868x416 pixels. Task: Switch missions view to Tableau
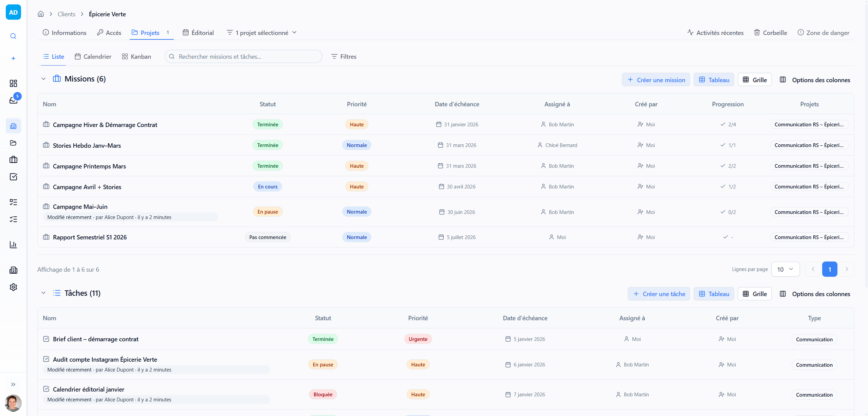(714, 79)
